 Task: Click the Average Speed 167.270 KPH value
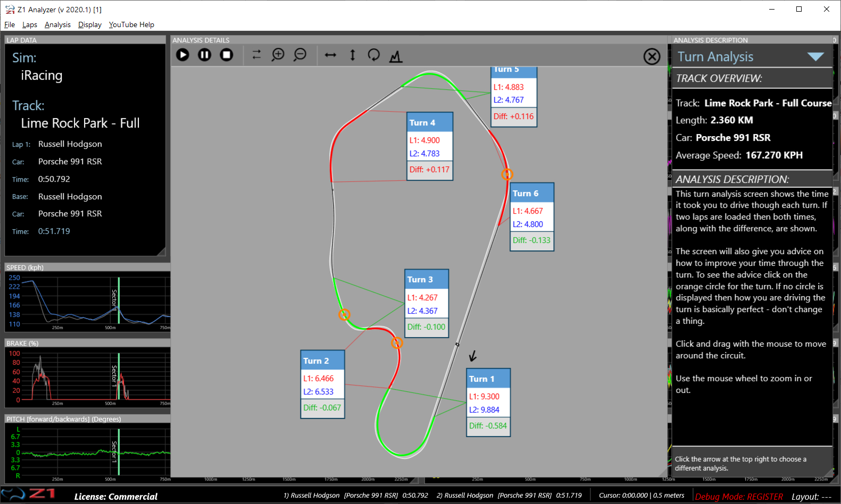click(x=774, y=155)
